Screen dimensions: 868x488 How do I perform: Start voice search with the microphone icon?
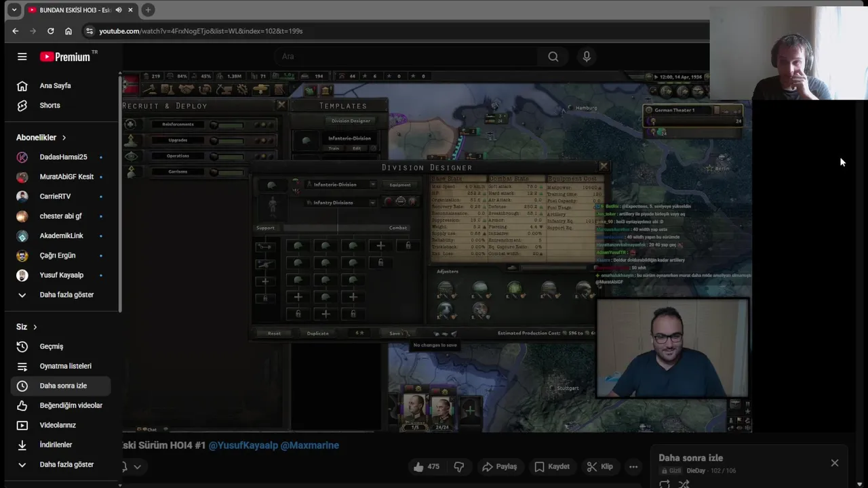pyautogui.click(x=587, y=57)
